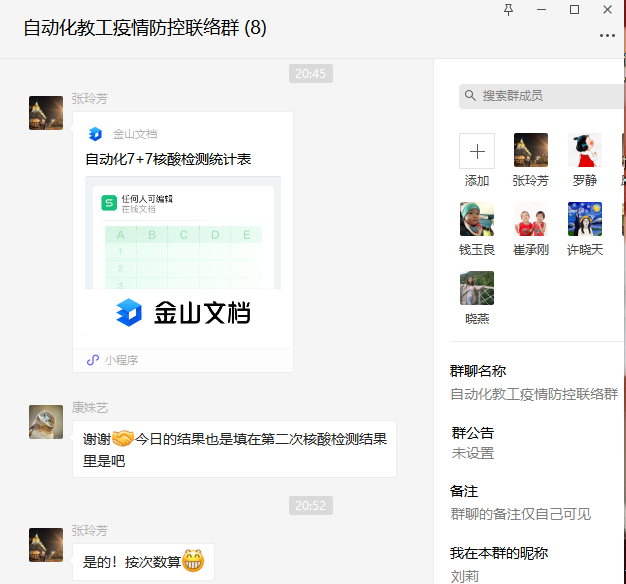Click 康姝艺's avatar in chat

[x=46, y=422]
